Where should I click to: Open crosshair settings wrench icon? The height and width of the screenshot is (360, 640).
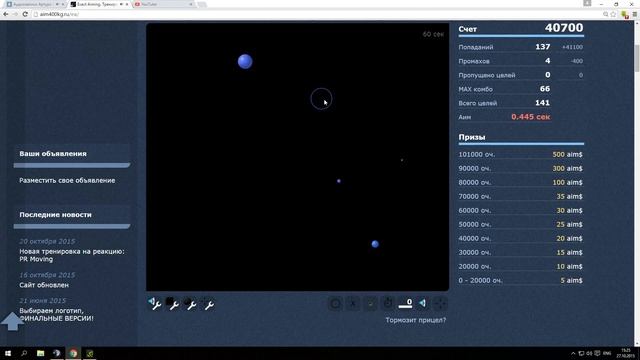(208, 303)
